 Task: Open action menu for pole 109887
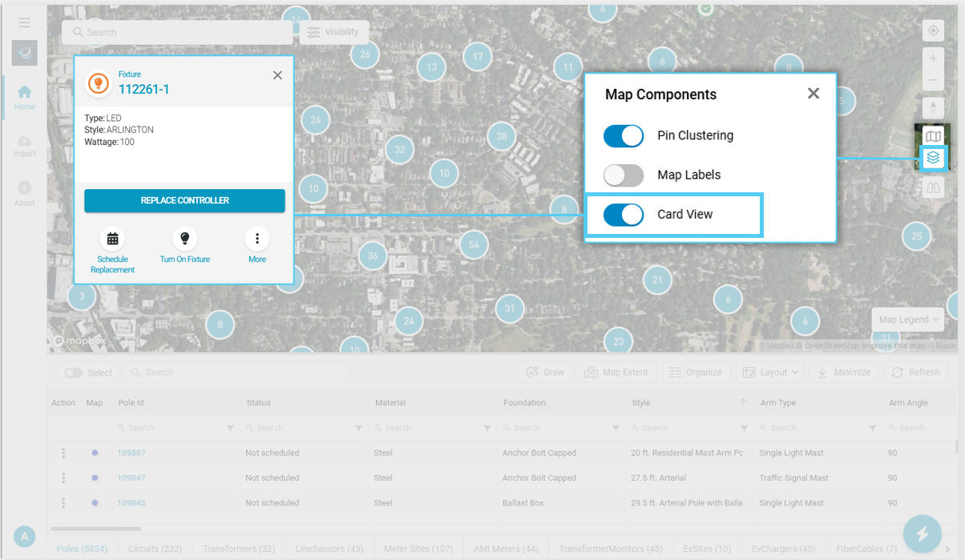point(63,453)
